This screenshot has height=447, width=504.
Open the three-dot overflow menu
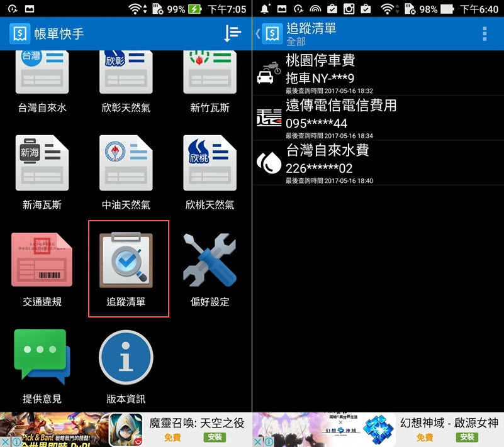point(484,34)
